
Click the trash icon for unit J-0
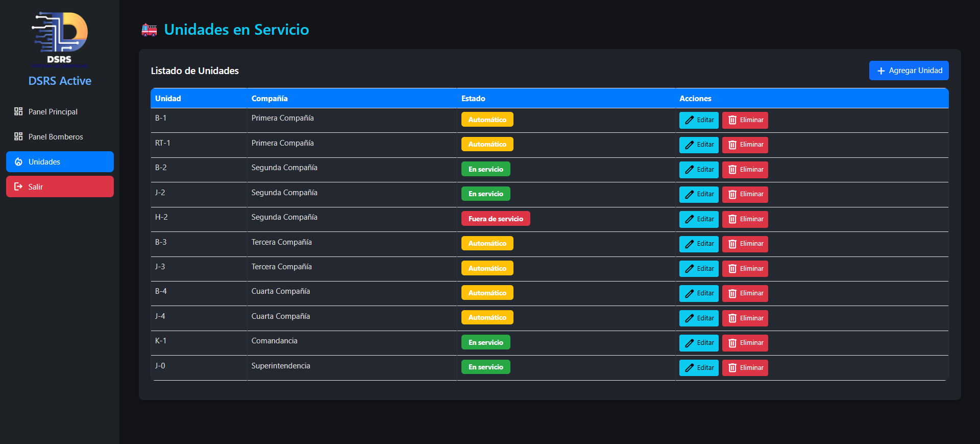[x=732, y=368]
